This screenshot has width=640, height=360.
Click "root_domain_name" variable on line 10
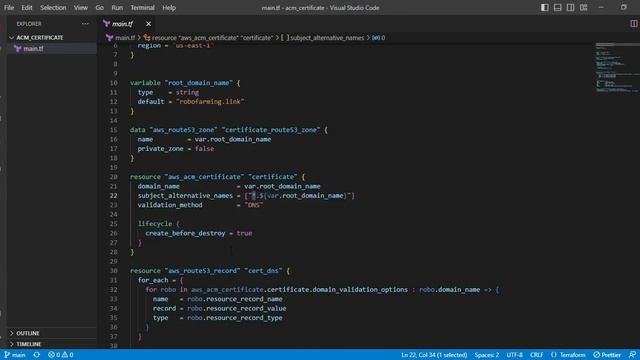click(198, 83)
